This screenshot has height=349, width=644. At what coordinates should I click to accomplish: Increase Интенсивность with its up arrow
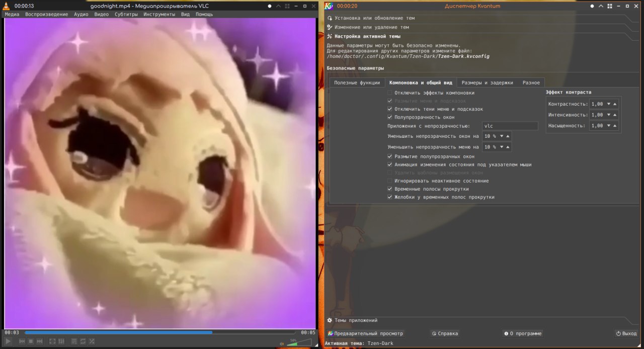pos(615,115)
